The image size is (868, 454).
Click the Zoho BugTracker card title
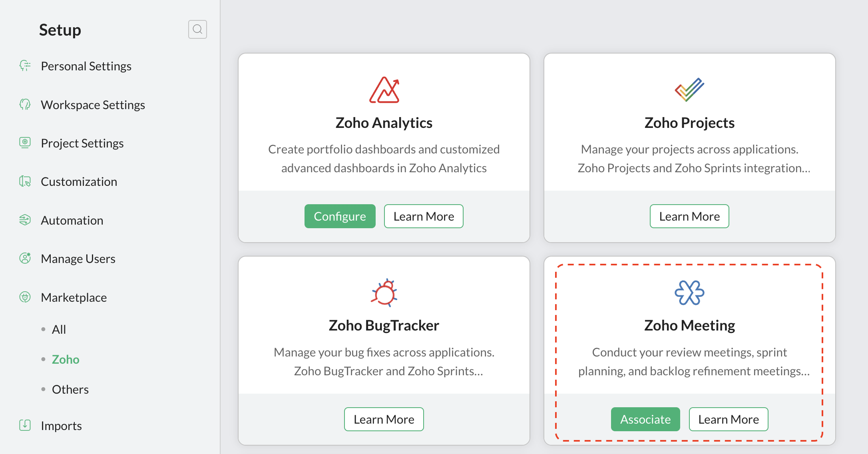click(x=384, y=325)
